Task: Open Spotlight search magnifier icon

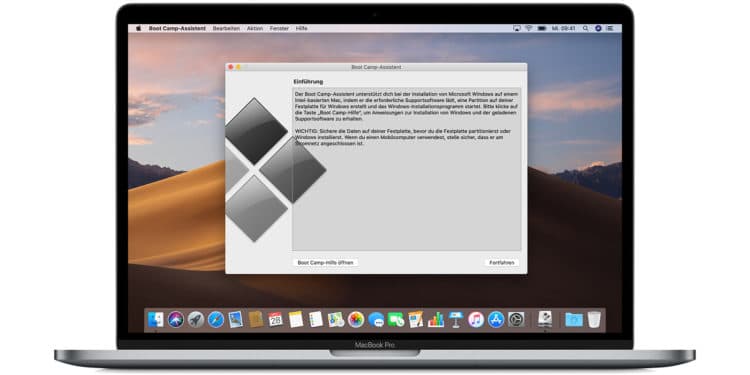Action: [585, 28]
